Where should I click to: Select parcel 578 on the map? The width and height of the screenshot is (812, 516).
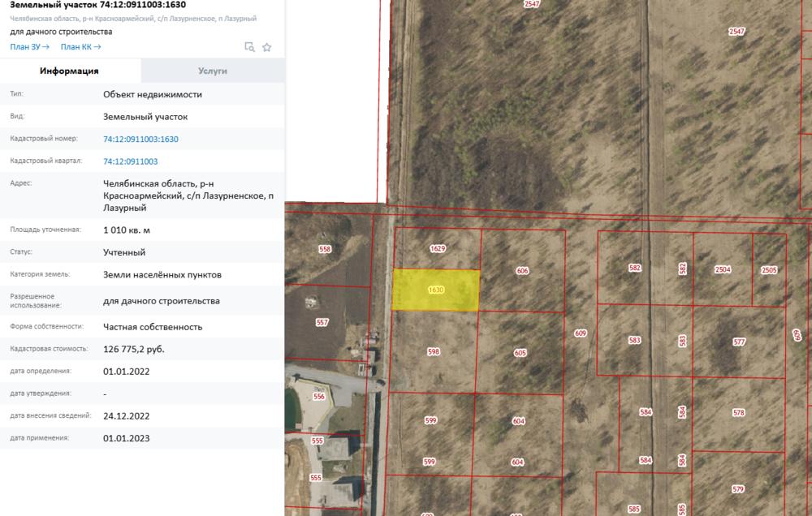(x=738, y=412)
